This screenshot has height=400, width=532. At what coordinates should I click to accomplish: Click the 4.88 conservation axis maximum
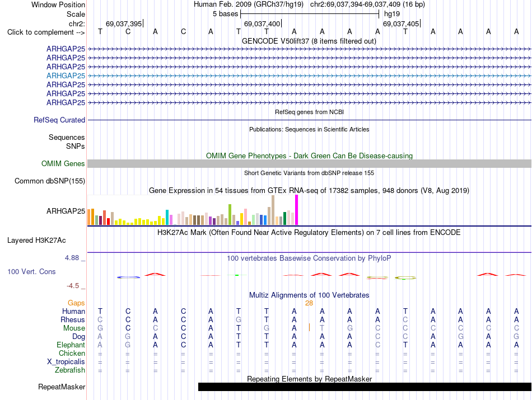72,258
